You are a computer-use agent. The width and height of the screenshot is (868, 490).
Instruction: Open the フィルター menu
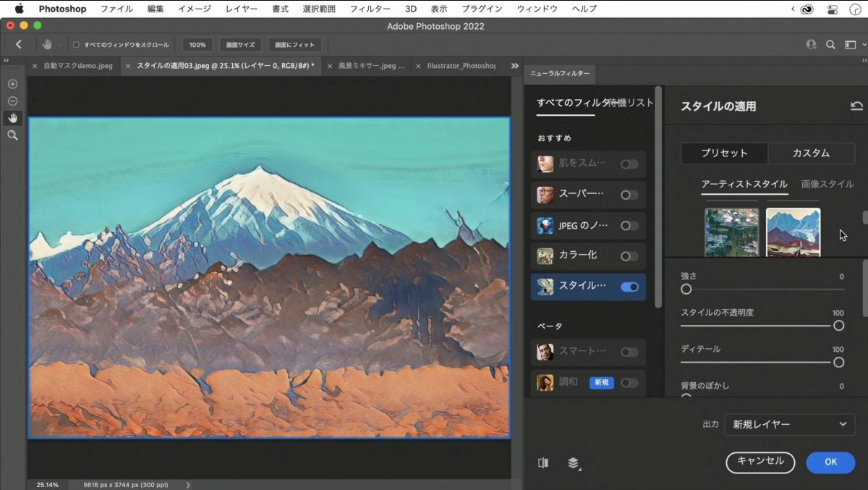[370, 9]
